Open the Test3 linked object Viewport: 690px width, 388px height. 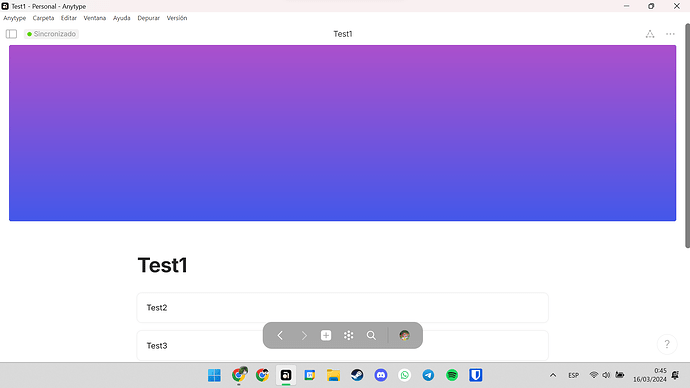click(342, 346)
